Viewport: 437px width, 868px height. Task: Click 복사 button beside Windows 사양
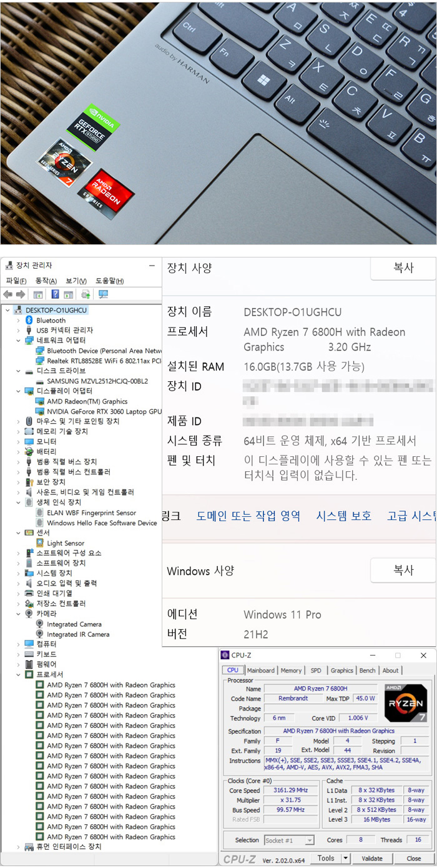pos(403,571)
